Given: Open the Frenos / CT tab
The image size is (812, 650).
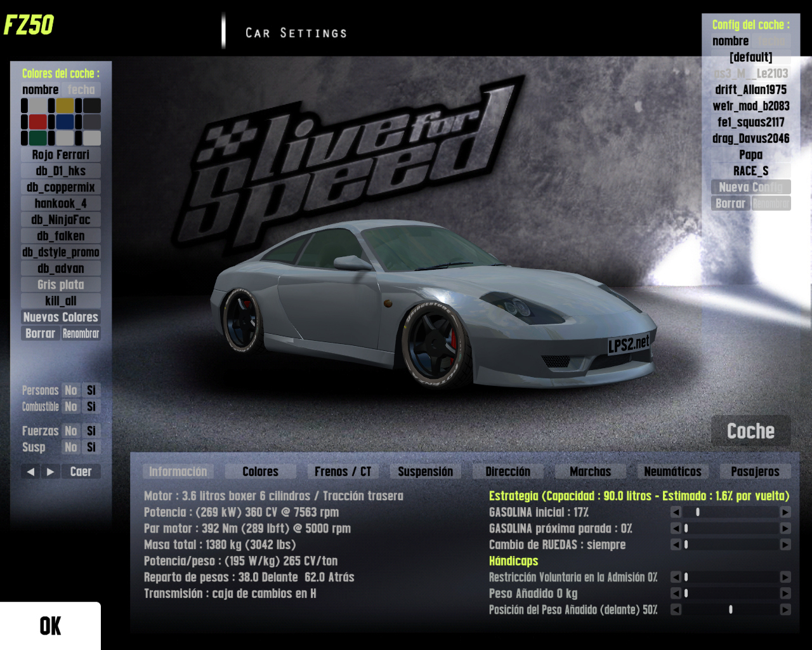Looking at the screenshot, I should [343, 472].
